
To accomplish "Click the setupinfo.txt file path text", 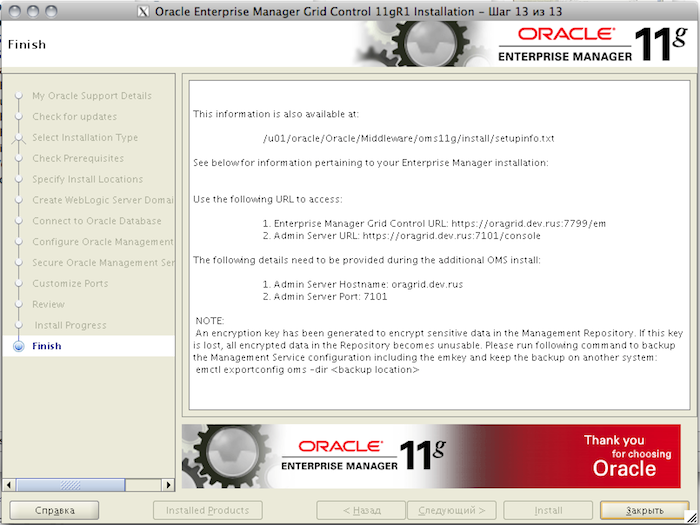I will (408, 138).
